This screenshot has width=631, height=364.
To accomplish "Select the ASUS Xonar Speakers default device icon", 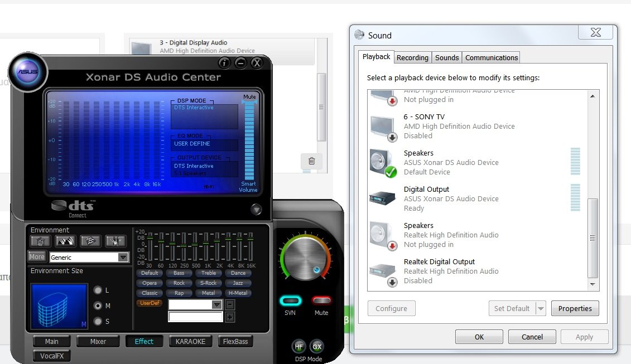I will (383, 163).
